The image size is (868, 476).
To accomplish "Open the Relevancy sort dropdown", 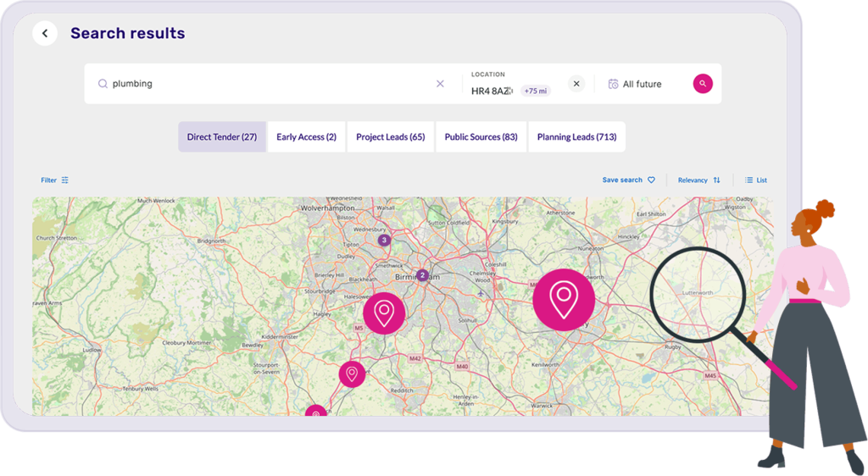I will [698, 180].
